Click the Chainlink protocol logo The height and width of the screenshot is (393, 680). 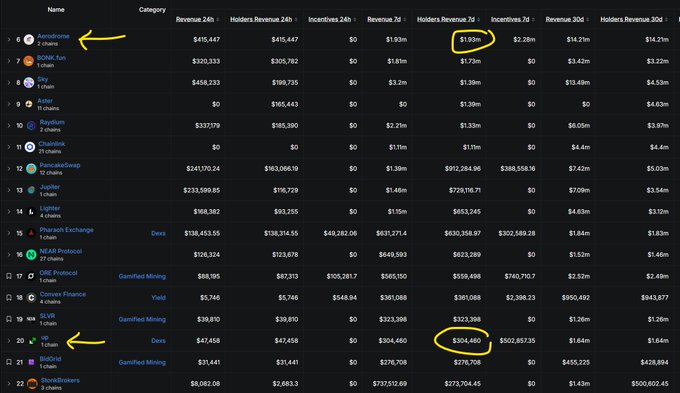30,147
